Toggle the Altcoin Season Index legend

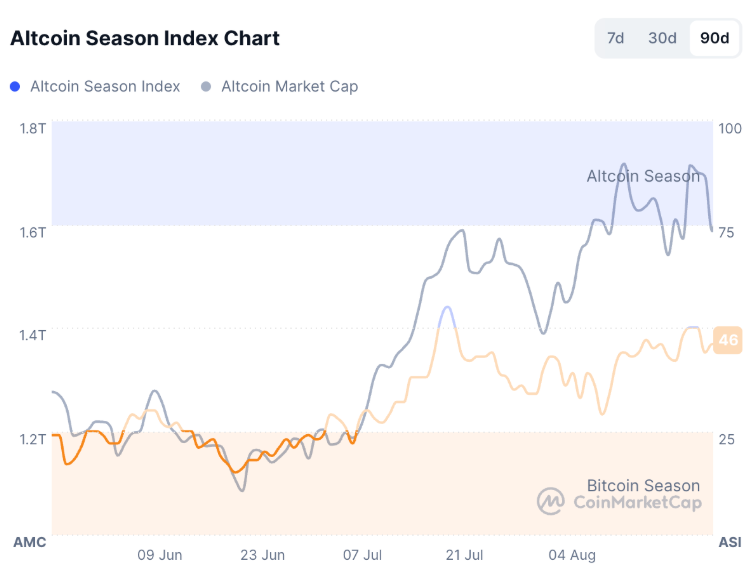click(x=105, y=86)
